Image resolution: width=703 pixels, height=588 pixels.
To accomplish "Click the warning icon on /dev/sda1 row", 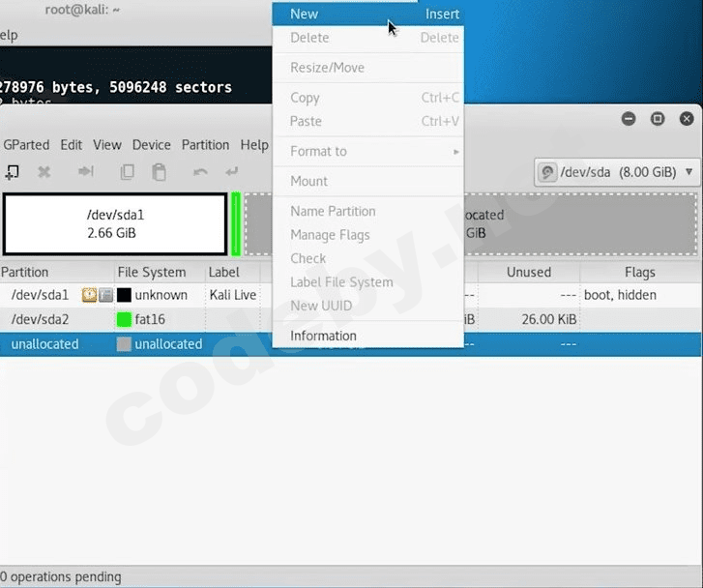I will pyautogui.click(x=89, y=295).
